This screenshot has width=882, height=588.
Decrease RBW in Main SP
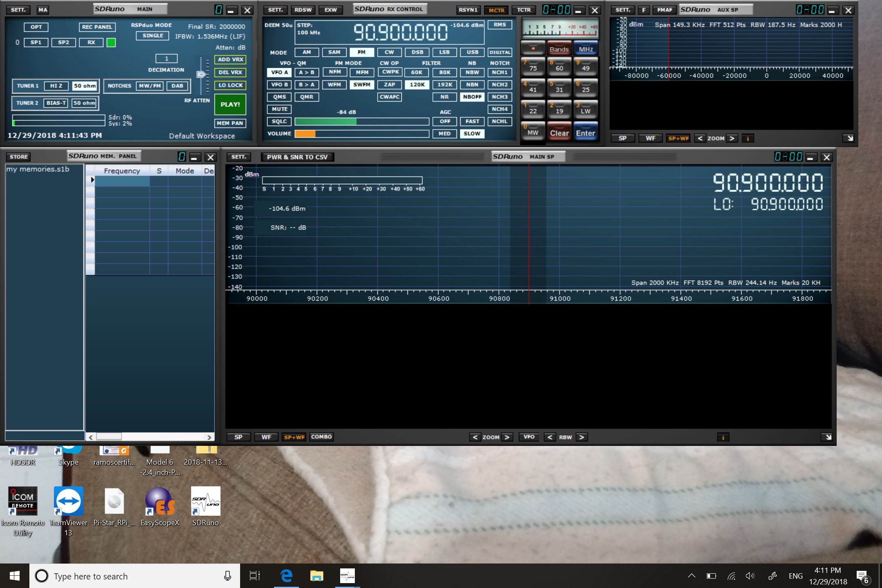click(x=550, y=437)
